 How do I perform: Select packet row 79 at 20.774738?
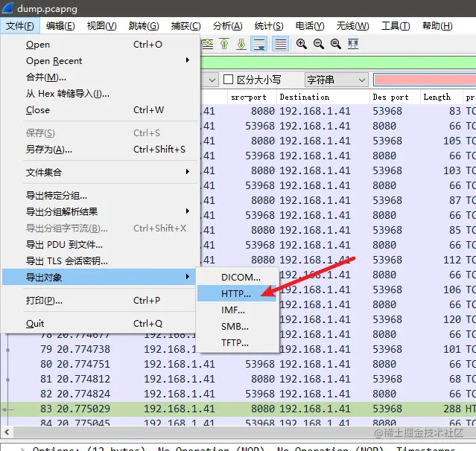click(238, 349)
